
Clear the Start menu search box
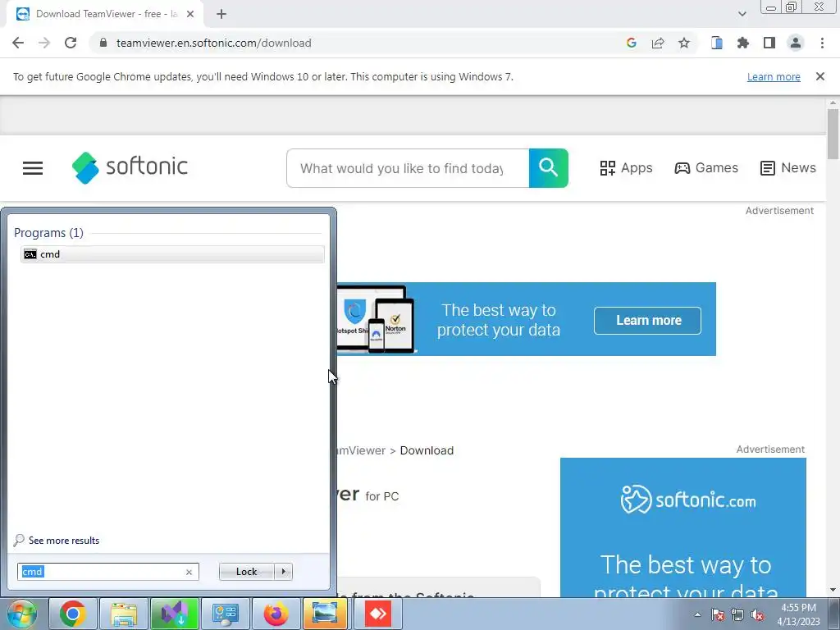click(x=189, y=572)
